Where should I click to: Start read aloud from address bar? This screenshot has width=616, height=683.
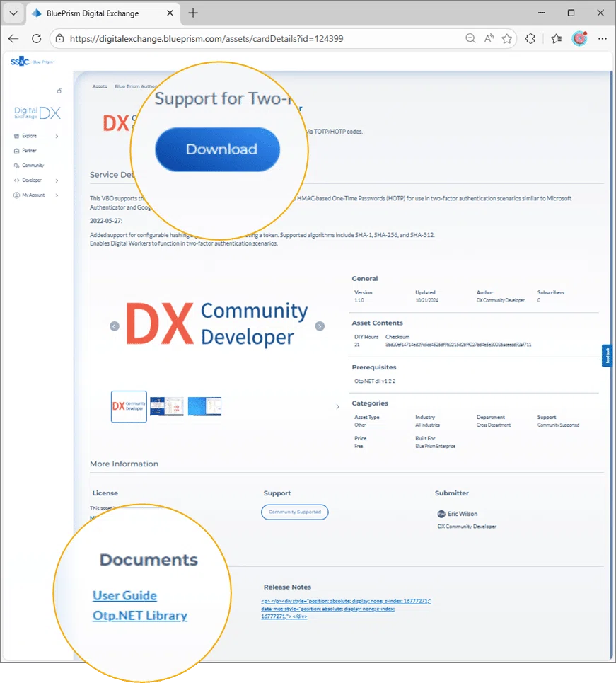(489, 38)
